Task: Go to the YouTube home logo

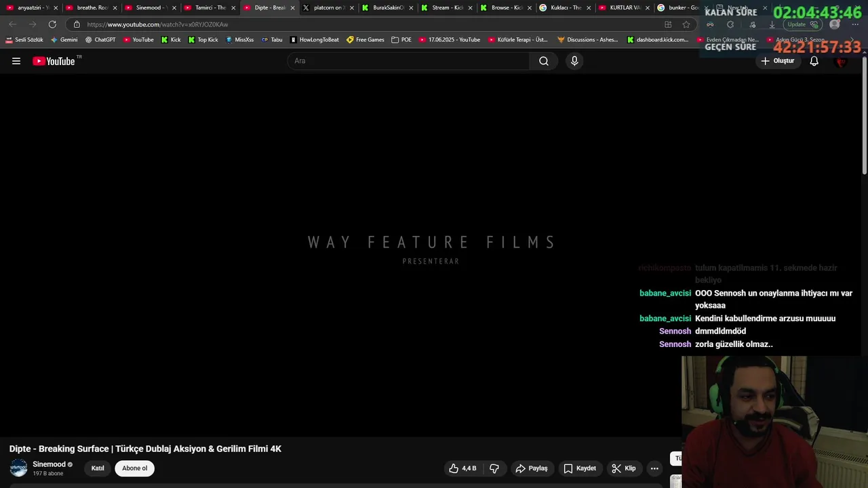Action: pos(54,61)
